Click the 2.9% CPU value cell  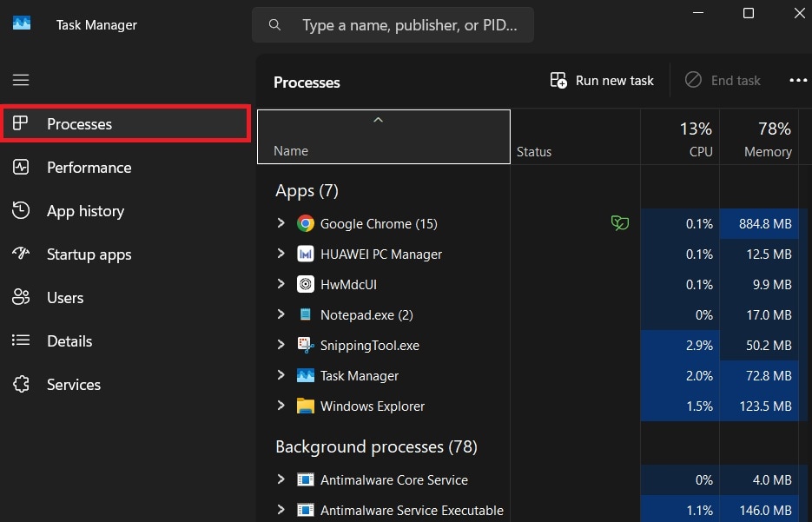tap(680, 346)
